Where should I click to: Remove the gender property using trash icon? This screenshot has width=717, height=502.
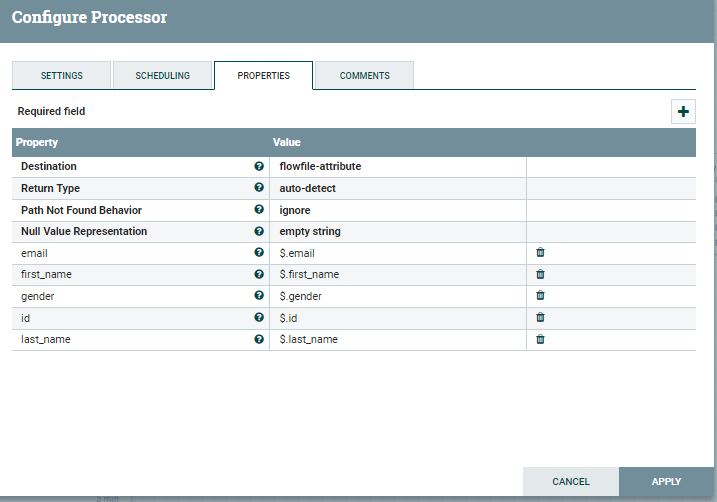540,295
